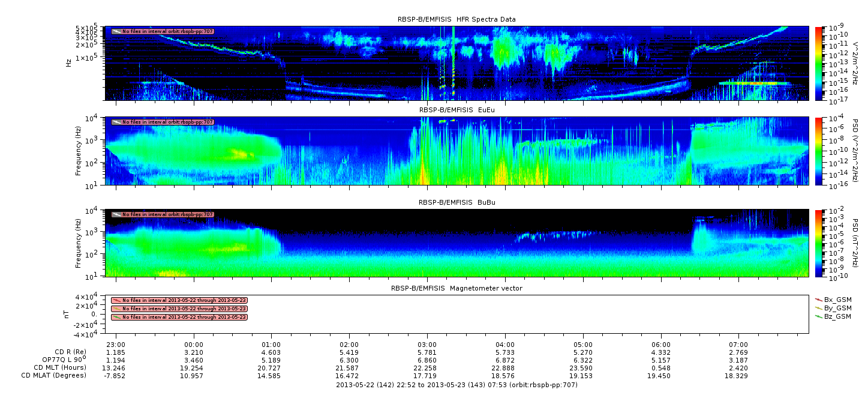Click the 'HFR Spectra Data' plot title

(456, 19)
